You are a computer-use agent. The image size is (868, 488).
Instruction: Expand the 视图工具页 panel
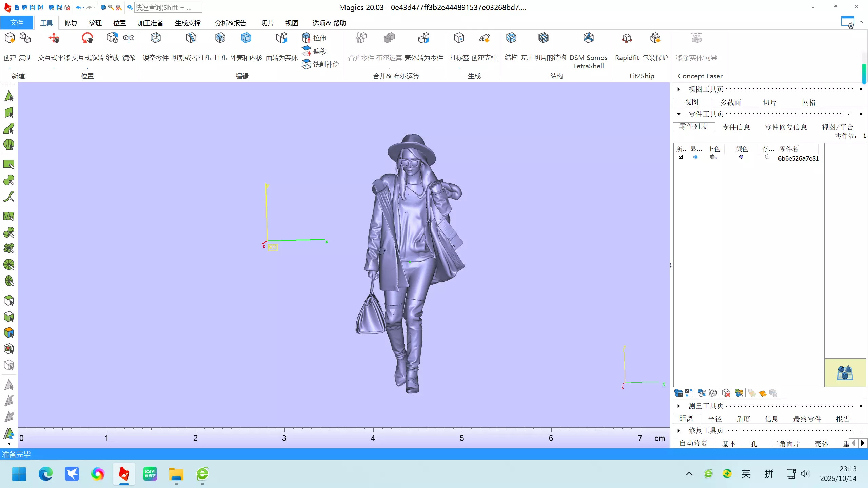[x=679, y=89]
